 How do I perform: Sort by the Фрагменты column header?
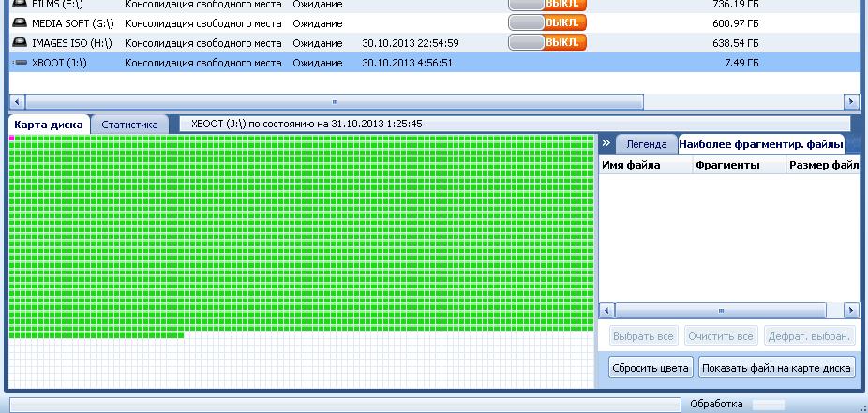740,165
